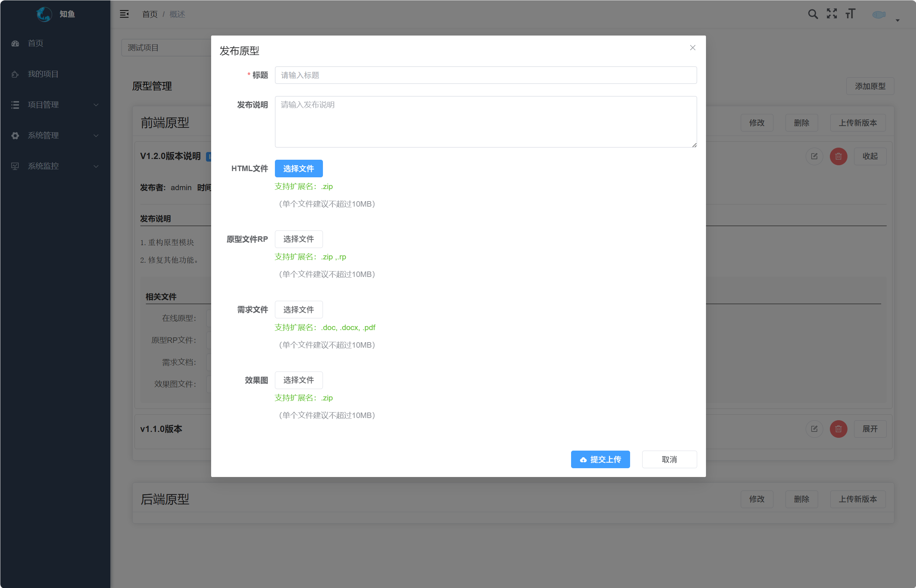
Task: Collapse V1.2.0 version with 收起
Action: tap(870, 156)
